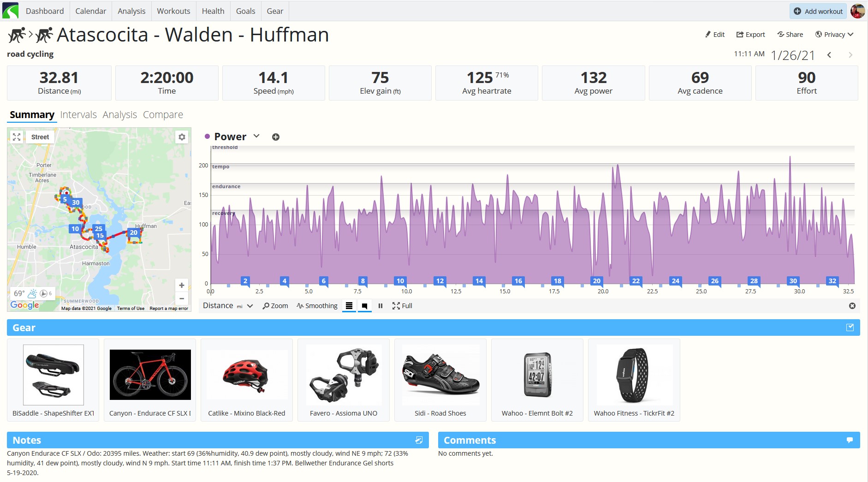Open the Export option
The width and height of the screenshot is (868, 482).
click(x=750, y=35)
